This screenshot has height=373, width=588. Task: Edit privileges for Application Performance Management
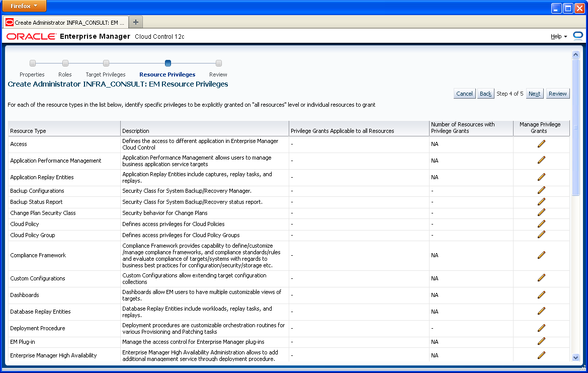coord(541,161)
